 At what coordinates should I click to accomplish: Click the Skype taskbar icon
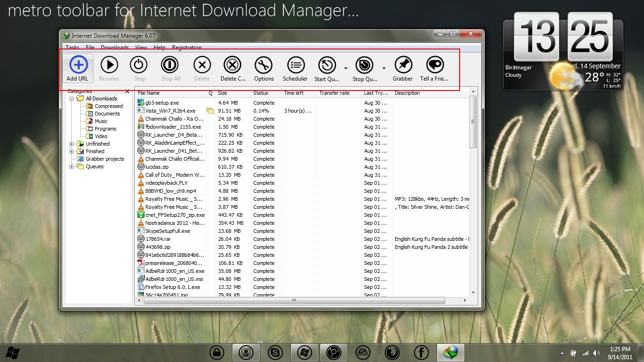(x=275, y=352)
